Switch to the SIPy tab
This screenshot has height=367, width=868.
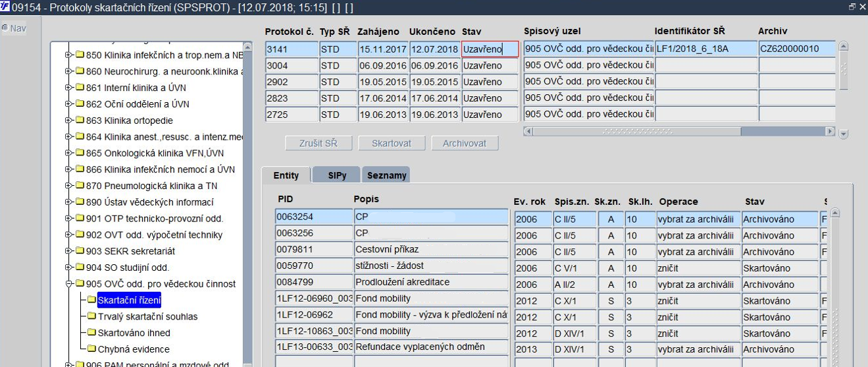tap(335, 175)
